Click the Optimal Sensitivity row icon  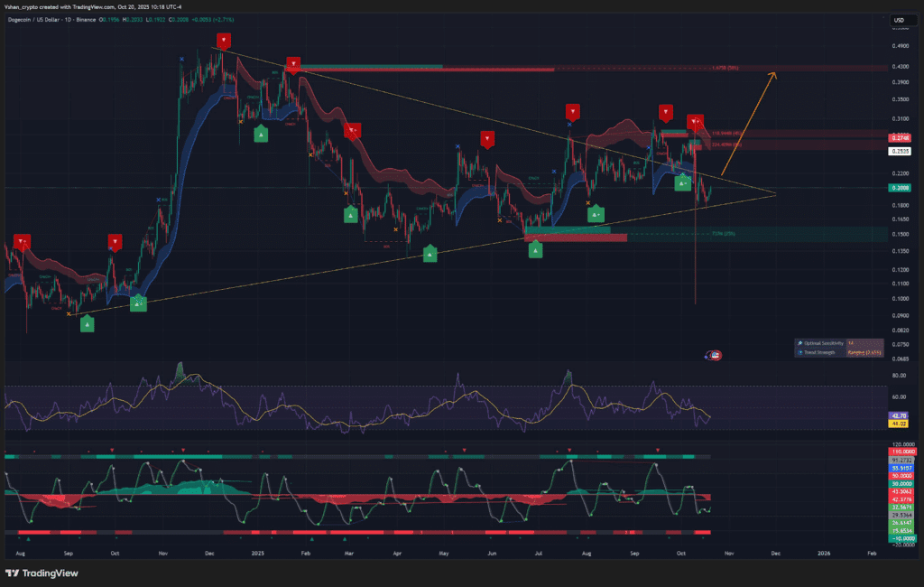pyautogui.click(x=799, y=343)
